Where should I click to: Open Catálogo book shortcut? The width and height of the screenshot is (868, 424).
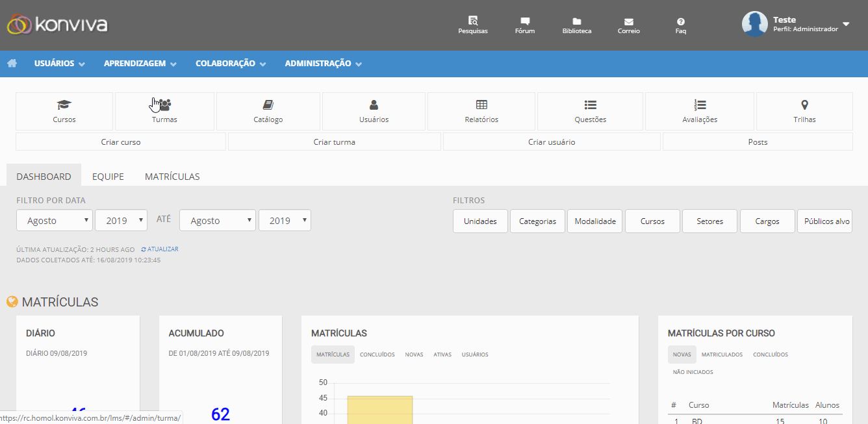pos(268,111)
